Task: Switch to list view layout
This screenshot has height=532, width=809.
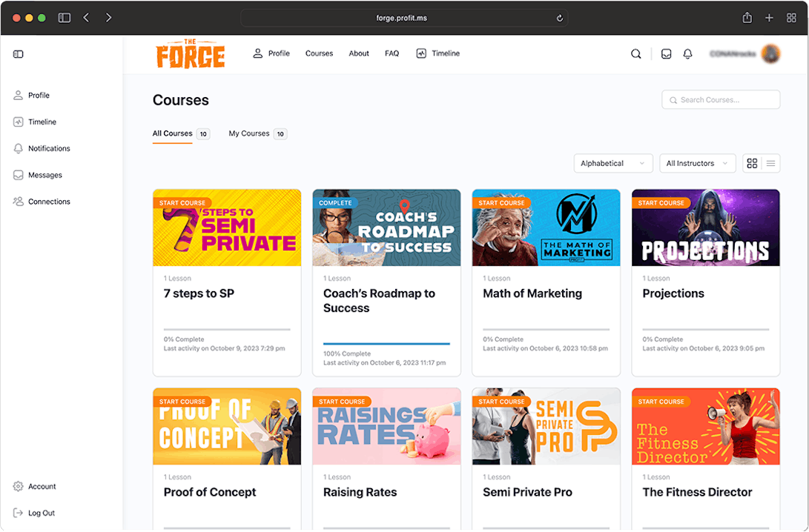Action: 771,164
